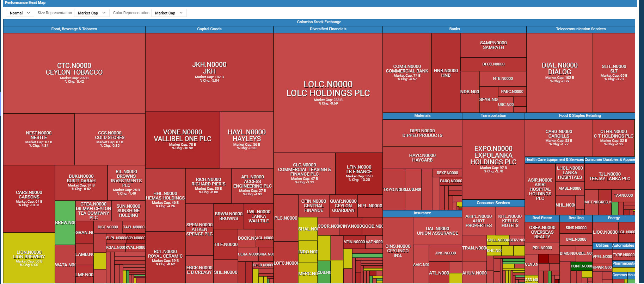
Task: Click the Colombo Stock Exchange header bar
Action: click(319, 22)
